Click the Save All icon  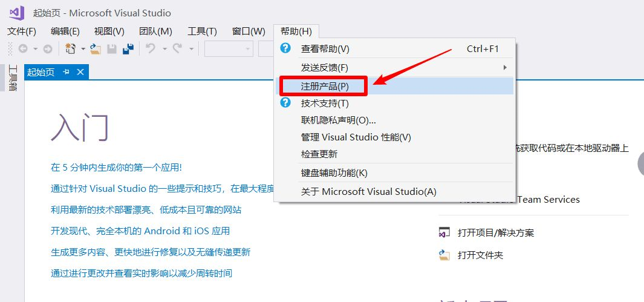click(128, 49)
